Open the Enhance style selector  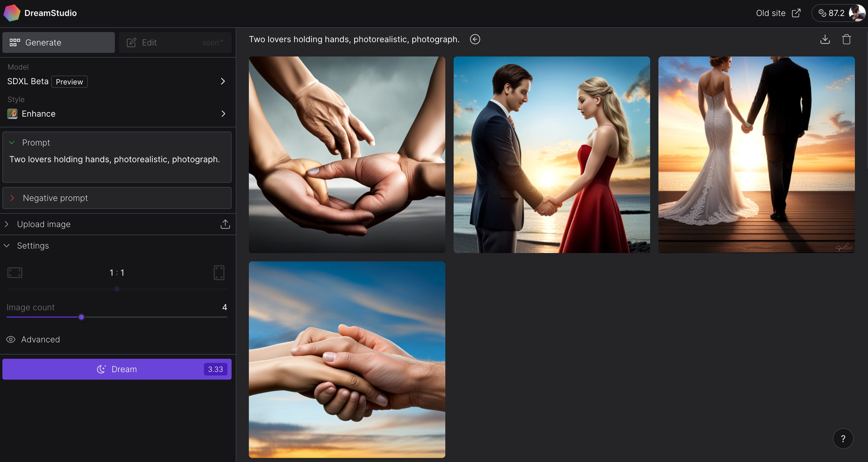point(117,114)
